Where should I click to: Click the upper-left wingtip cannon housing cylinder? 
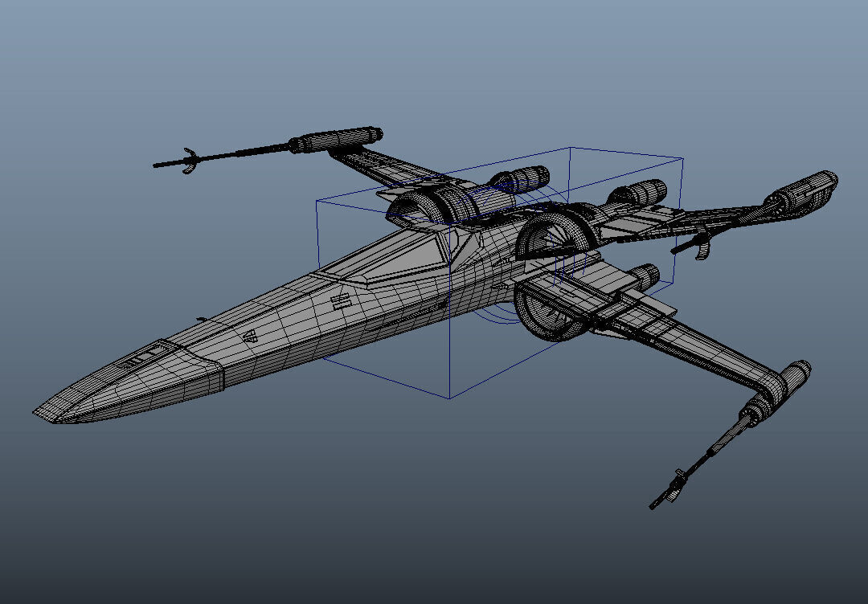pos(335,140)
